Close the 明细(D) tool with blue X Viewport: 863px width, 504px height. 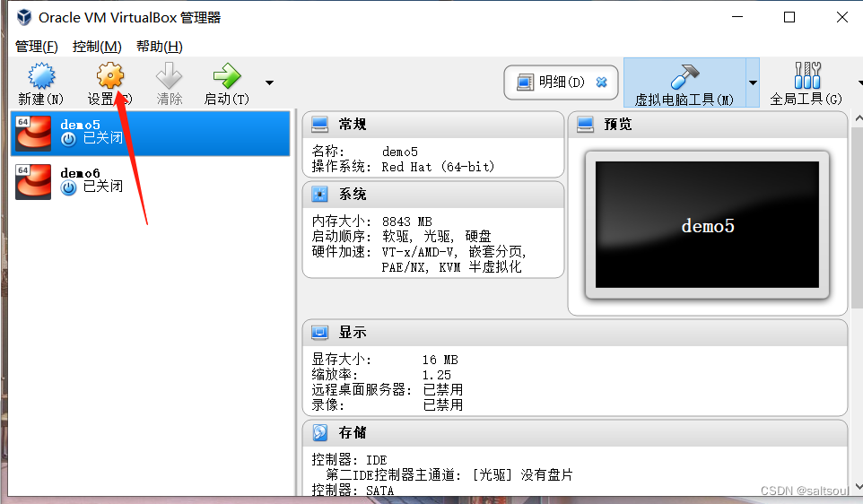pos(602,82)
